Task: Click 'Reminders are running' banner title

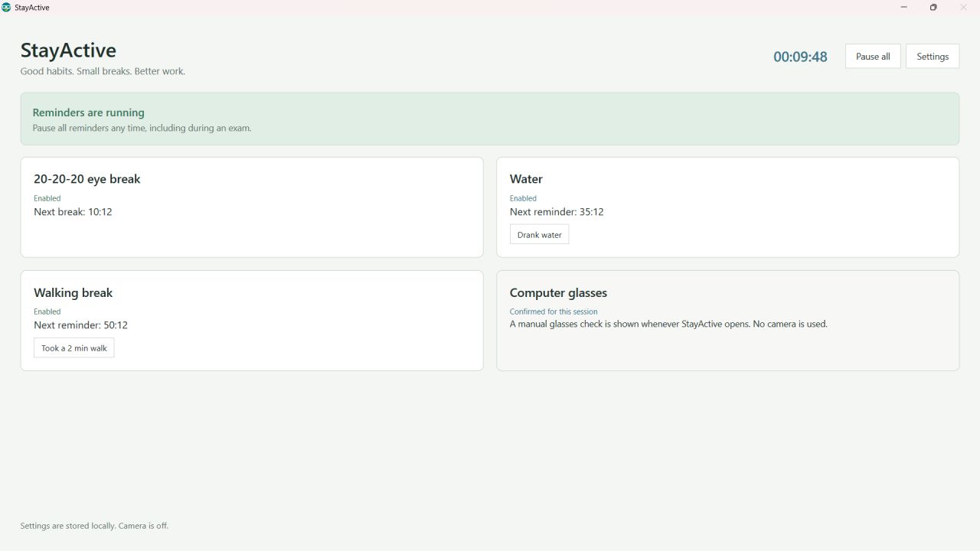Action: point(88,112)
